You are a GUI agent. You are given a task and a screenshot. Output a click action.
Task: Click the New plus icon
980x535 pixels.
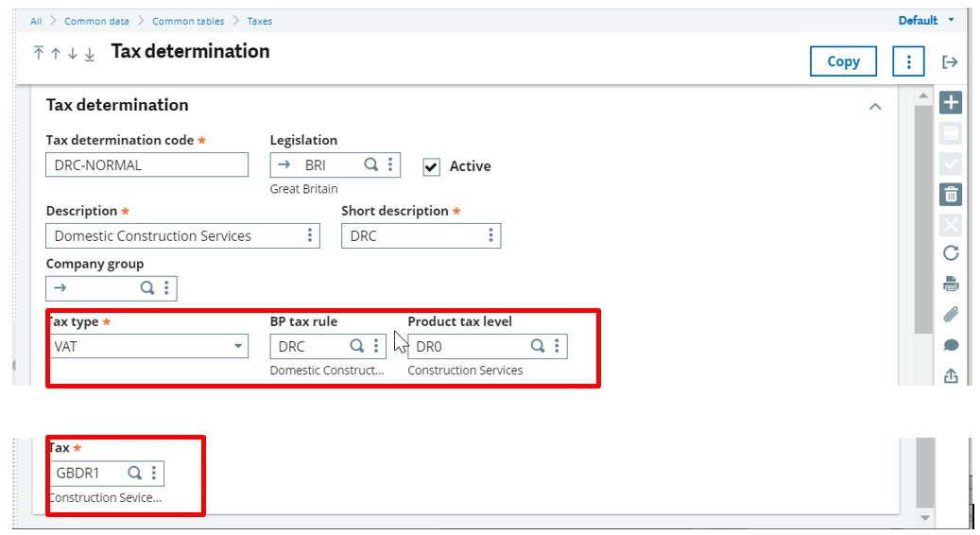point(951,102)
